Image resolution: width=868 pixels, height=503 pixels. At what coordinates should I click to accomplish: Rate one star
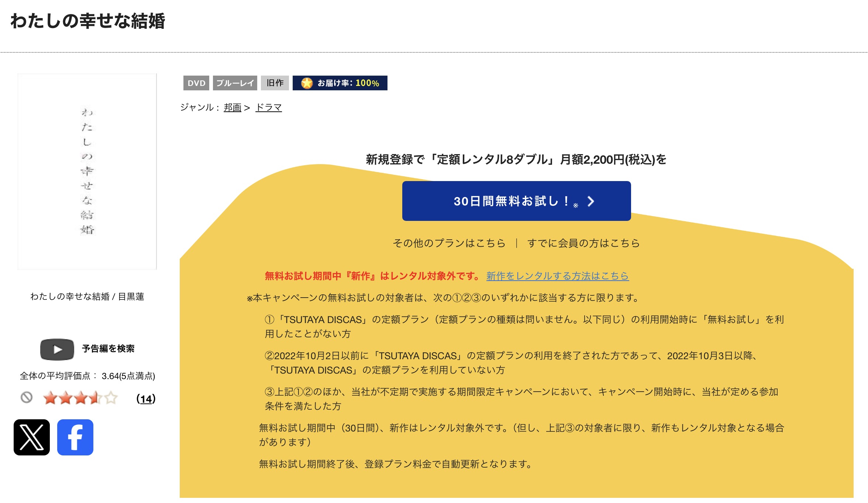[x=50, y=398]
